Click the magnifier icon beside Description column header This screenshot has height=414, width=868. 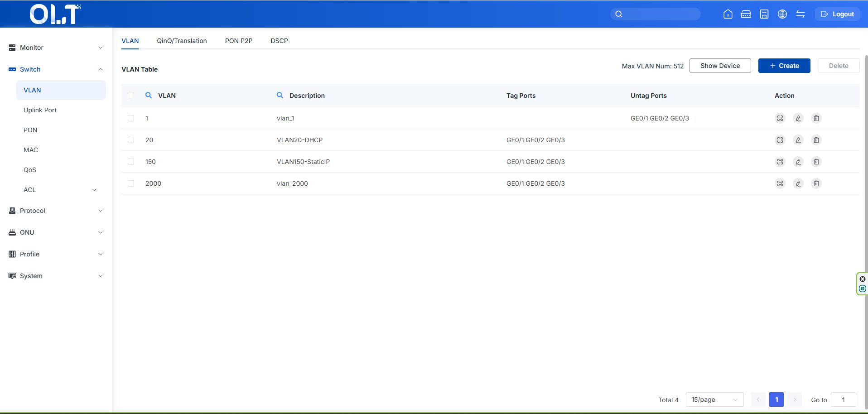point(280,95)
